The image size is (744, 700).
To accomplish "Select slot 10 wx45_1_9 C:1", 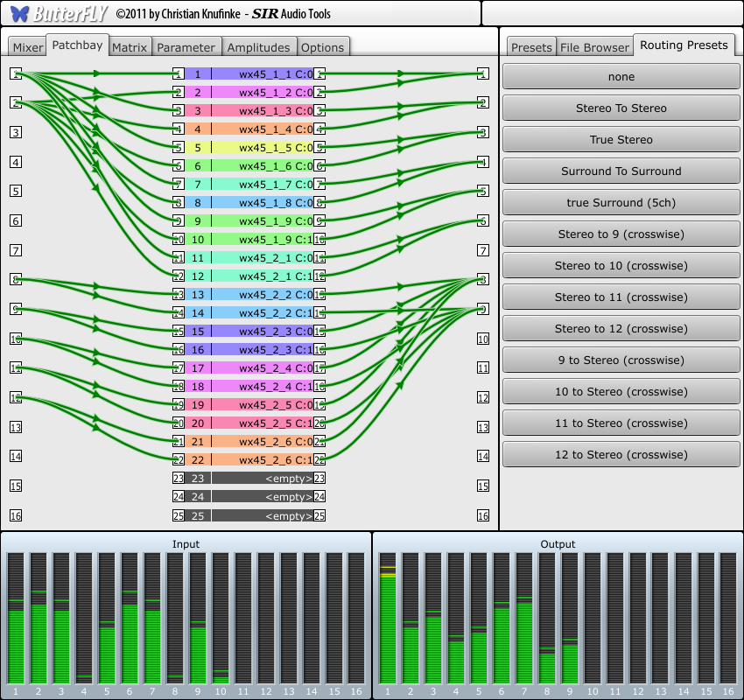I will coord(249,240).
